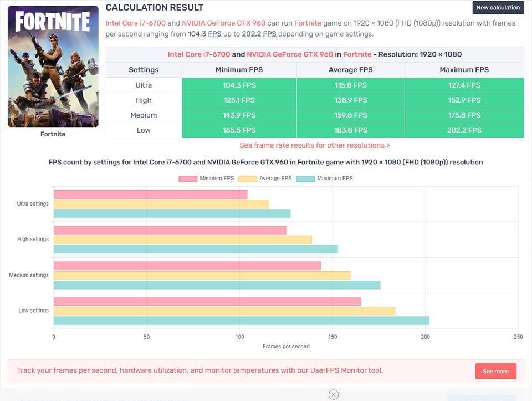Image resolution: width=532 pixels, height=401 pixels.
Task: Click the Minimum FPS column header
Action: click(x=239, y=70)
